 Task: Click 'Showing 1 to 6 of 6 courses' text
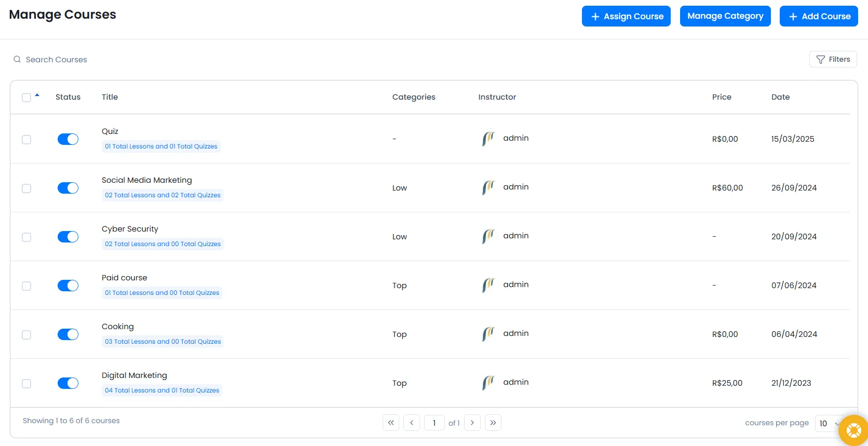click(71, 421)
